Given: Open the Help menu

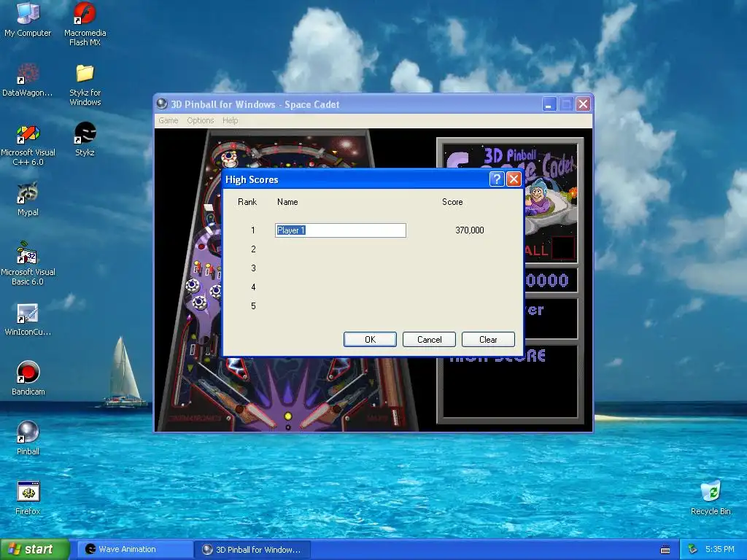Looking at the screenshot, I should pyautogui.click(x=230, y=120).
